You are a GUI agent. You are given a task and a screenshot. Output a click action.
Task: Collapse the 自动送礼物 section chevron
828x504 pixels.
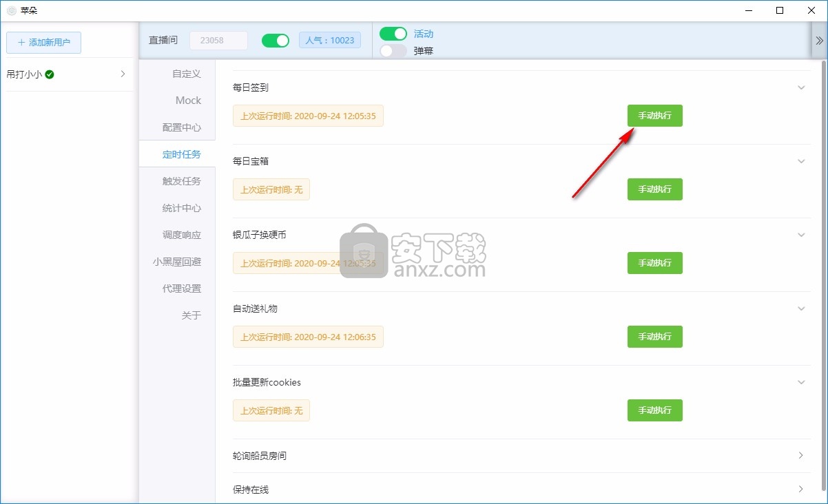tap(801, 308)
